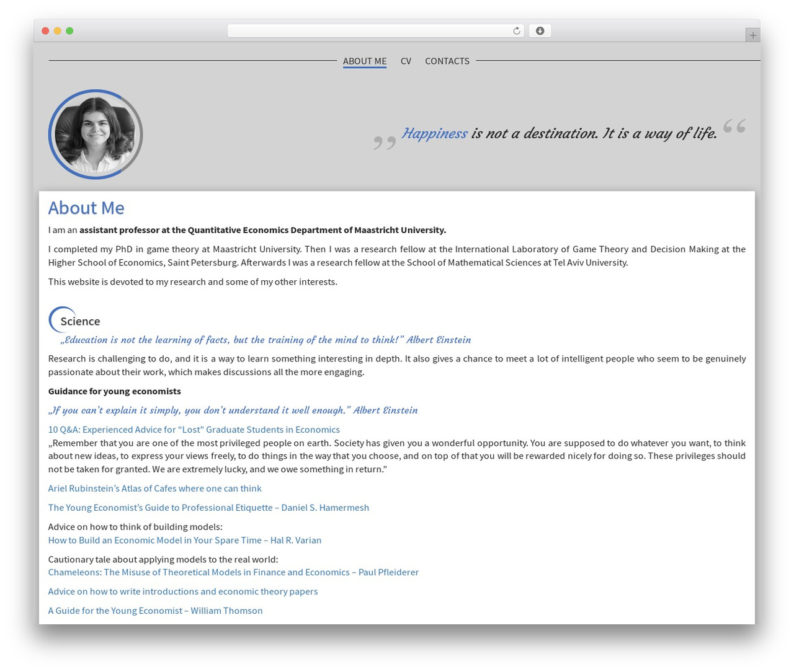Viewport: 794px width, 672px height.
Task: Click the browser reload icon
Action: pyautogui.click(x=516, y=31)
